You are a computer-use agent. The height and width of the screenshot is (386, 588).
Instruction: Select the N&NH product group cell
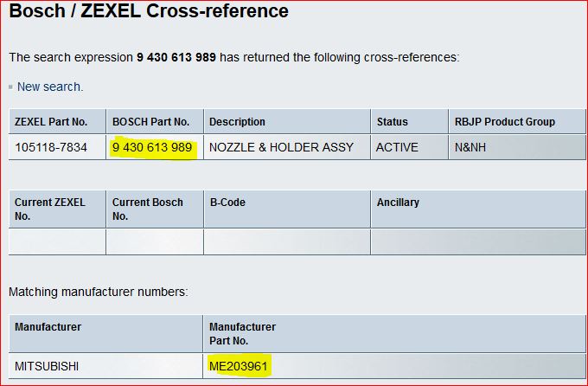click(470, 147)
